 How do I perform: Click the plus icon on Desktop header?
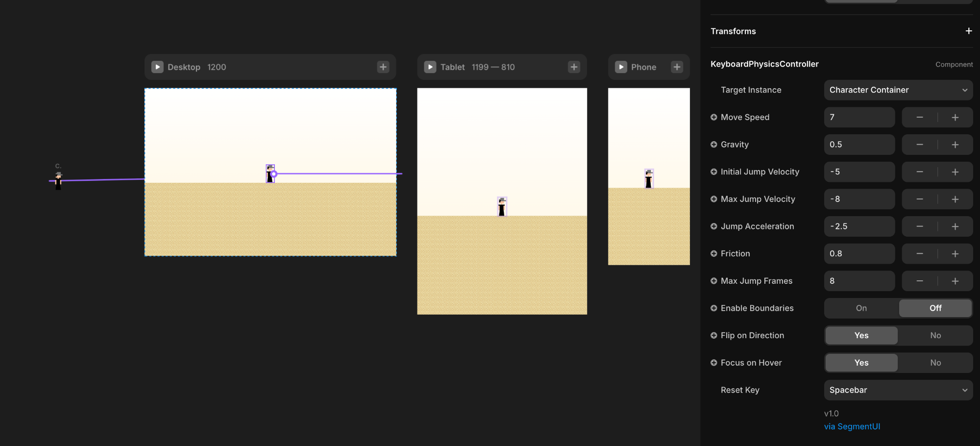[383, 67]
